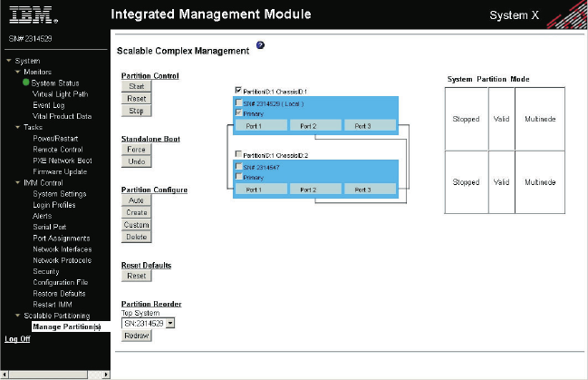Open Login Profiles
Screen dimensions: 588x380
(54, 205)
